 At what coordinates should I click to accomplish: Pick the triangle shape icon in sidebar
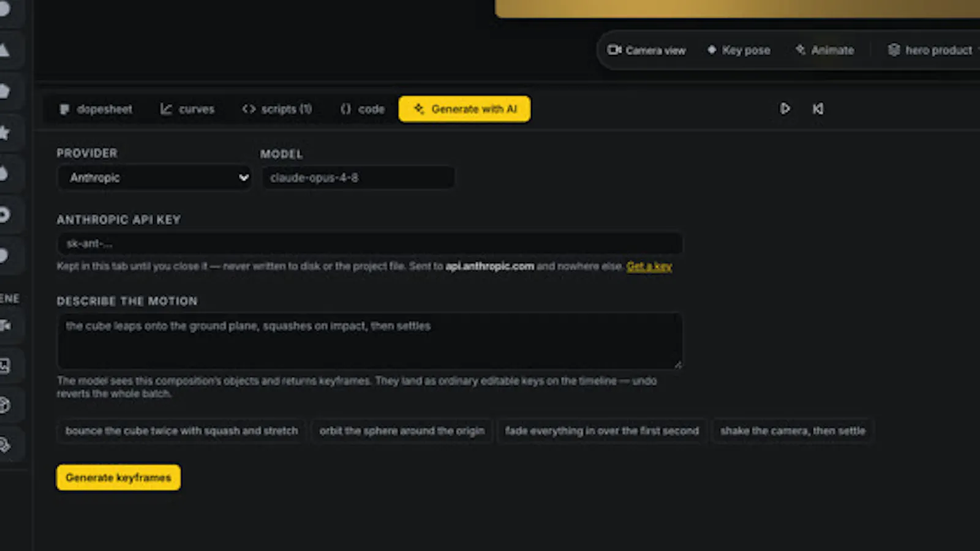(x=4, y=50)
